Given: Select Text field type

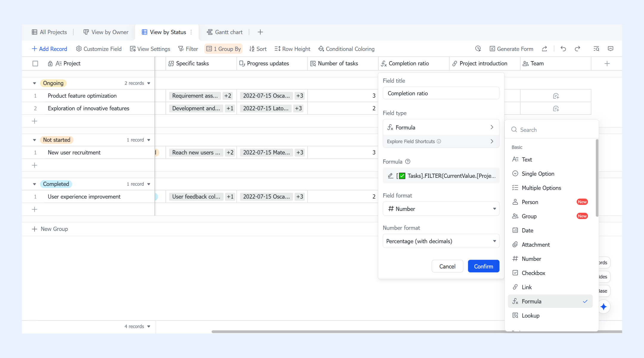Looking at the screenshot, I should (550, 160).
